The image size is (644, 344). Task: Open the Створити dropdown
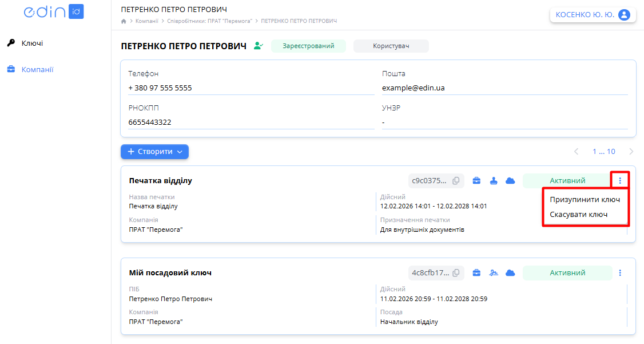[x=154, y=152]
